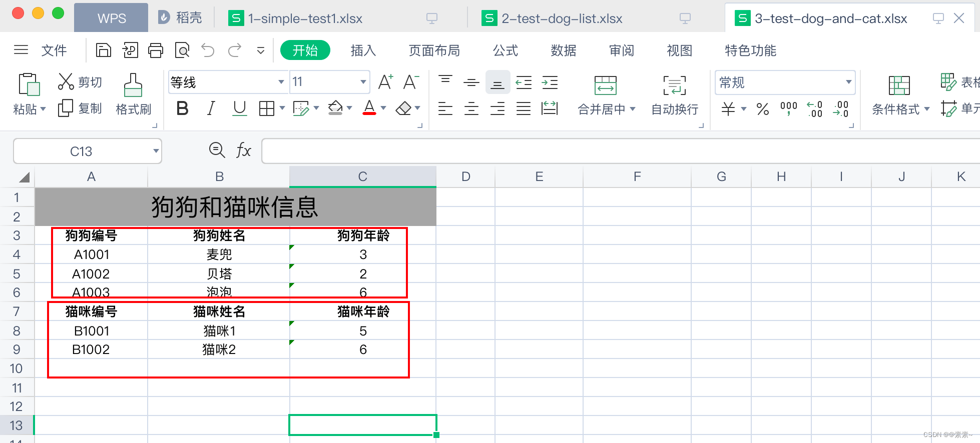The image size is (980, 443).
Task: Open the 文件 file menu
Action: (54, 50)
